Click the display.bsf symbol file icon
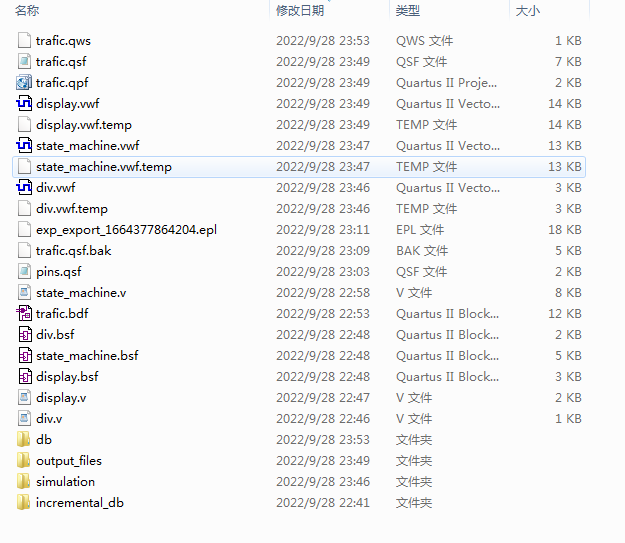Viewport: 625px width, 543px height. click(x=25, y=376)
